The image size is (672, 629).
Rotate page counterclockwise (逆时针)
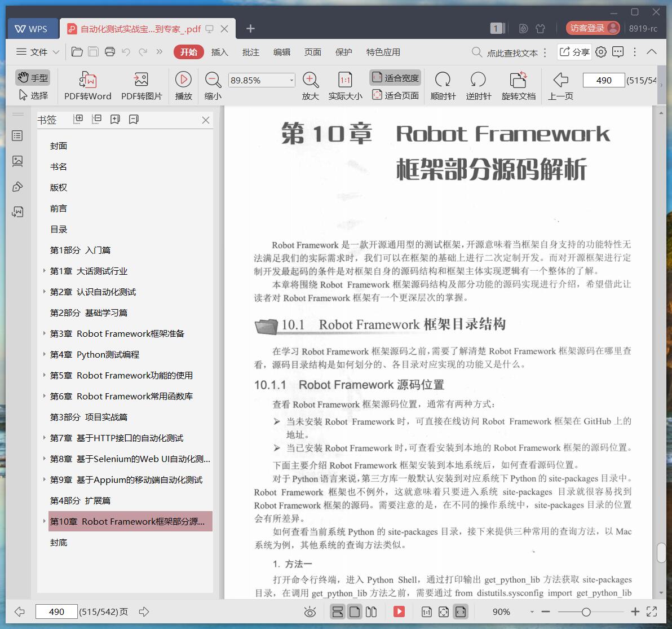(478, 86)
